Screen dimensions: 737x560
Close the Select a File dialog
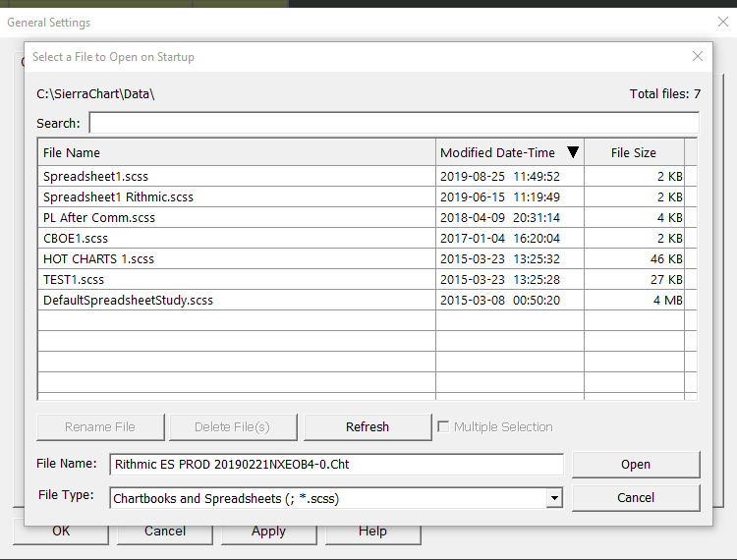point(698,56)
